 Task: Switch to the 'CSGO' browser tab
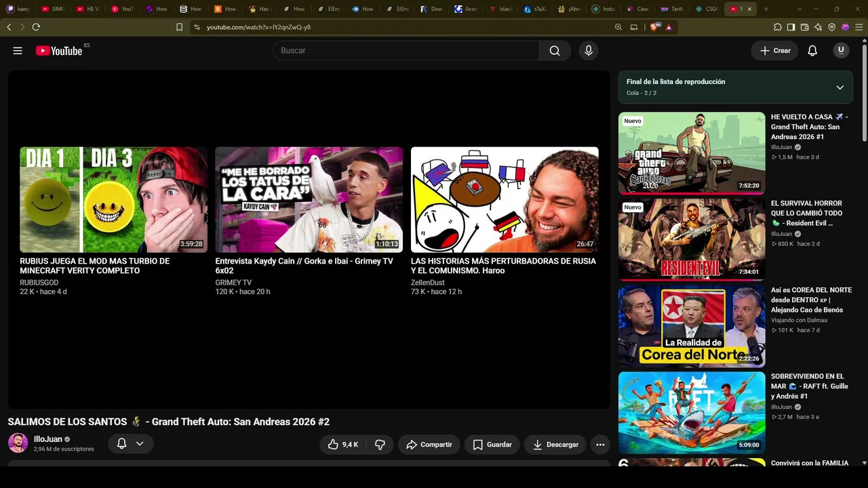707,9
